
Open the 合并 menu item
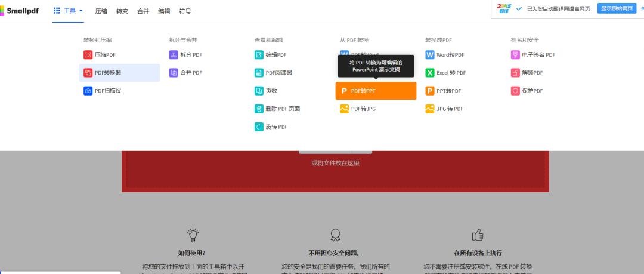[x=143, y=11]
